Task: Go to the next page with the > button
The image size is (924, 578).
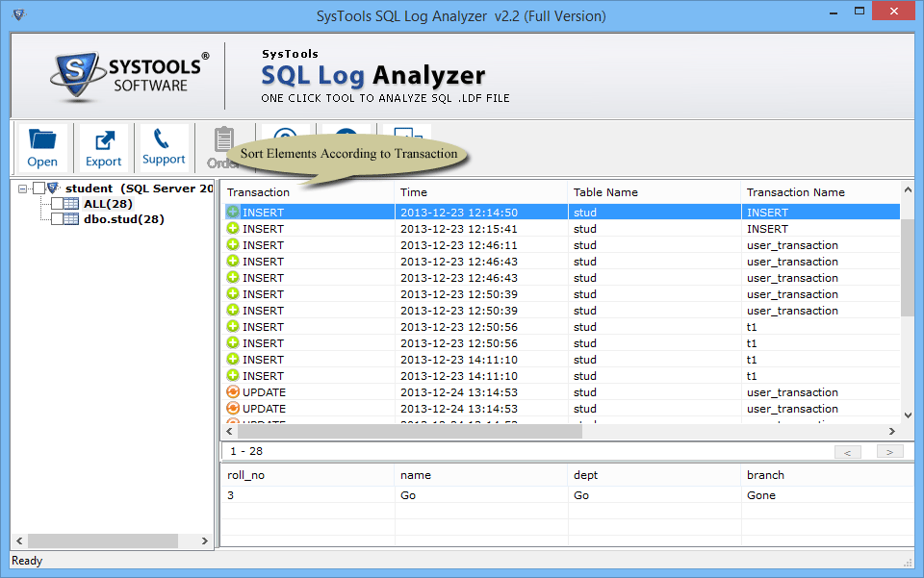Action: point(889,452)
